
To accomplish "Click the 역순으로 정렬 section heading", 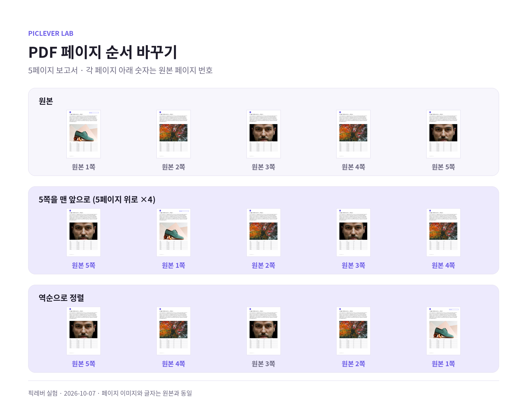I will point(61,298).
